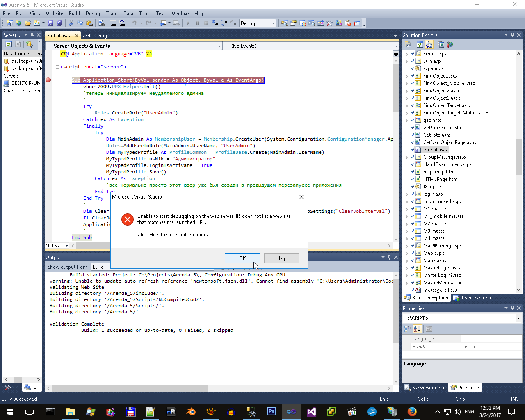525x420 pixels.
Task: Switch to the web.config tab
Action: tap(95, 36)
